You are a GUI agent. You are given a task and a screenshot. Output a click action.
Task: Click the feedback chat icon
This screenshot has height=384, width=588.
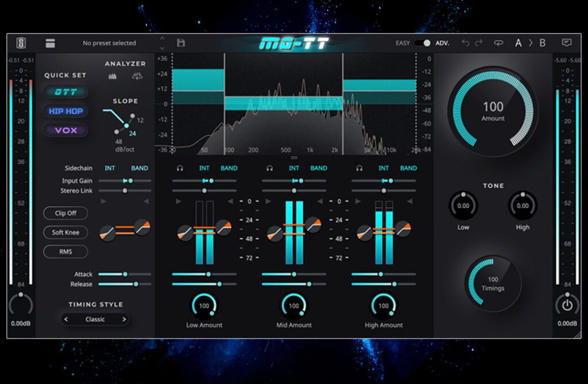click(566, 42)
